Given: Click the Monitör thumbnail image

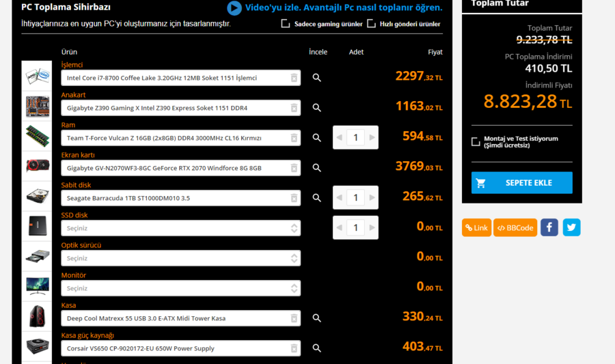Looking at the screenshot, I should click(x=36, y=286).
